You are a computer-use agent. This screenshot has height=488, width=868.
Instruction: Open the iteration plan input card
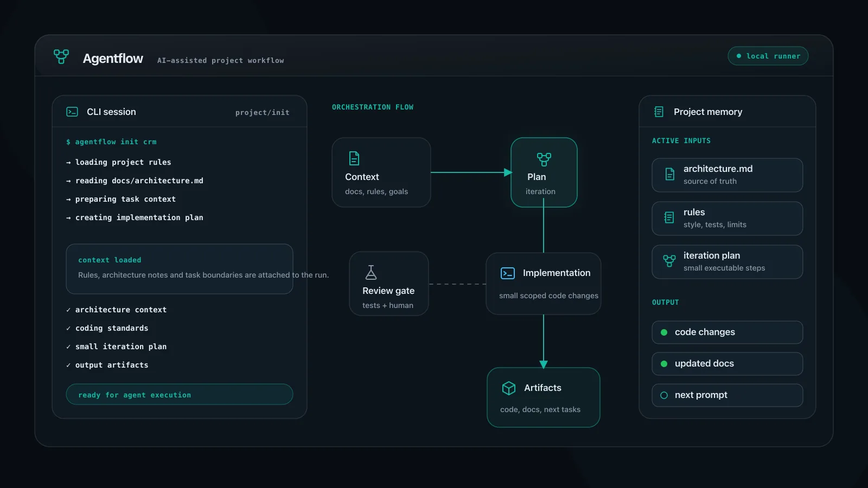(727, 262)
